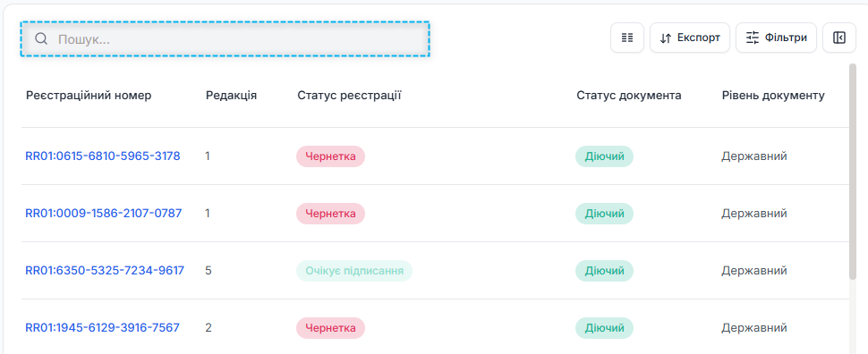Screen dimensions: 868x354
Task: Click the first row's Діючий badge
Action: (605, 156)
